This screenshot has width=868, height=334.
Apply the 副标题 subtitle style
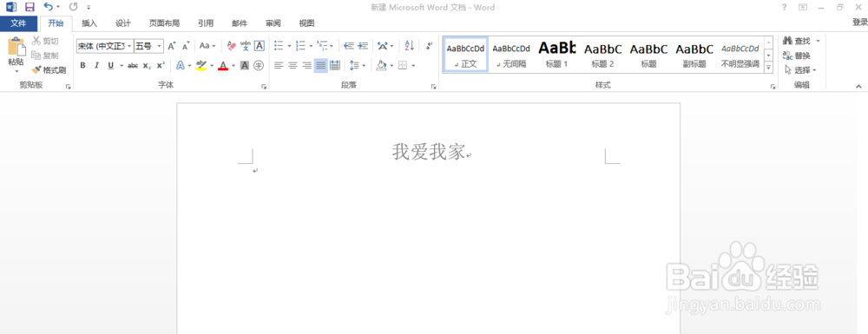coord(694,55)
